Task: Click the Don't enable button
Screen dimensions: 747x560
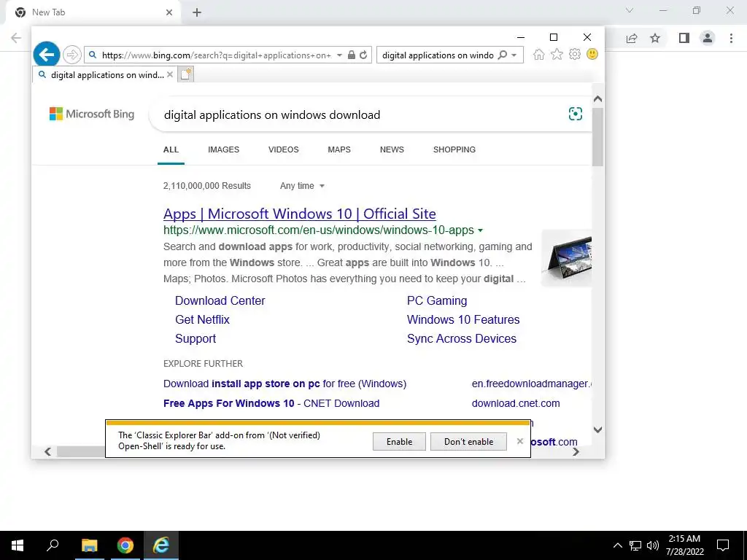Action: point(468,441)
